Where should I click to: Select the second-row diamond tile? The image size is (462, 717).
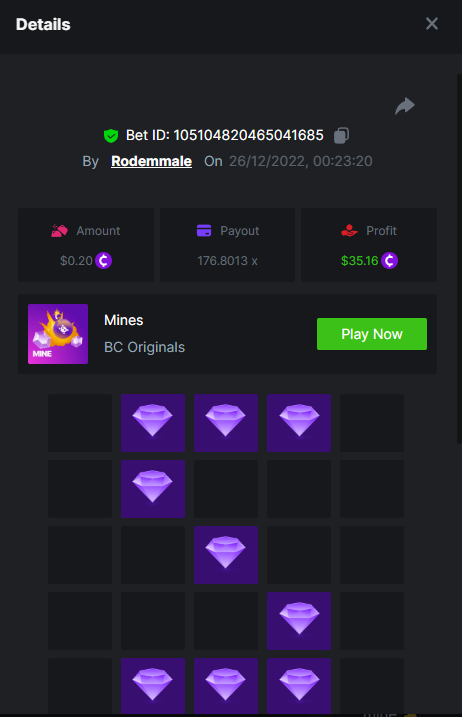(153, 489)
